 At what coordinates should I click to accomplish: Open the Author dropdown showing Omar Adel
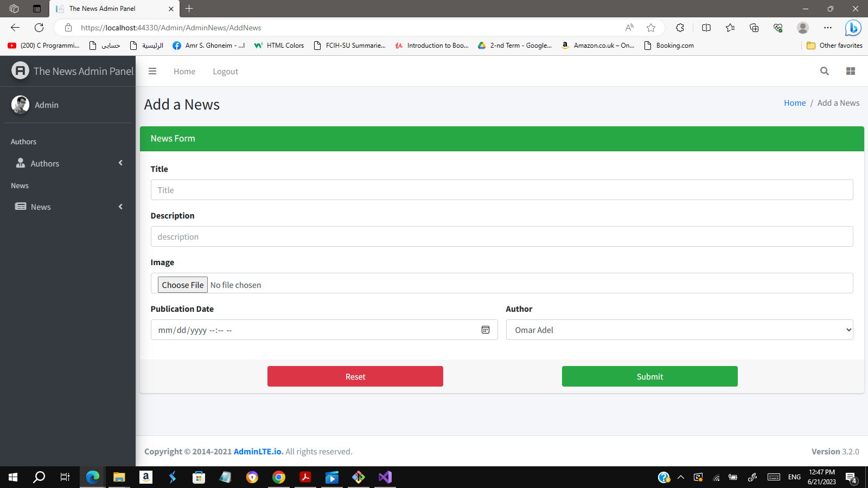[679, 329]
